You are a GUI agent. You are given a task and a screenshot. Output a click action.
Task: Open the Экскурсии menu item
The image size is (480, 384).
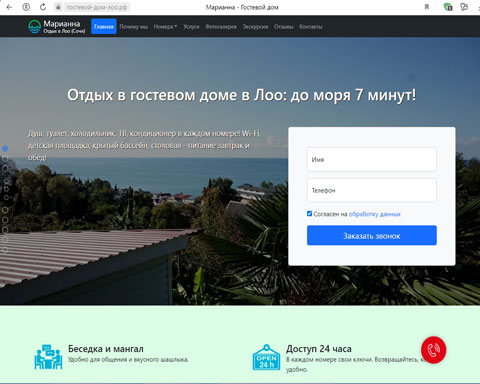(x=255, y=27)
